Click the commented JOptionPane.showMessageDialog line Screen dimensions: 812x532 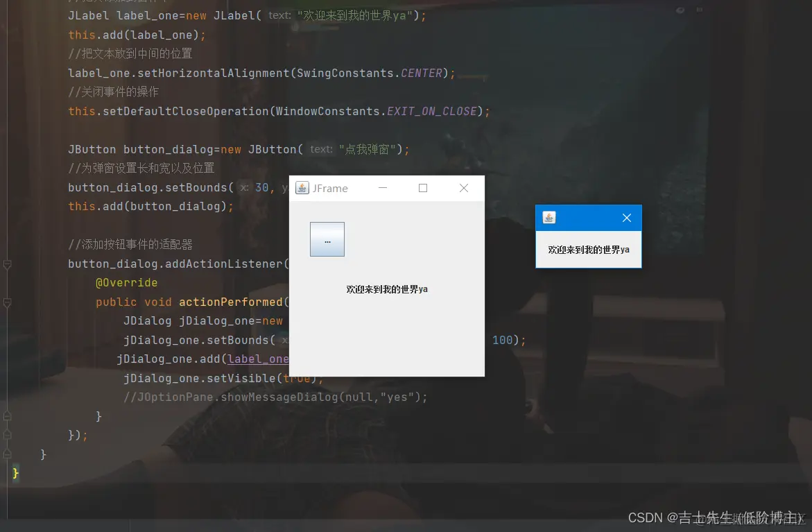click(275, 397)
